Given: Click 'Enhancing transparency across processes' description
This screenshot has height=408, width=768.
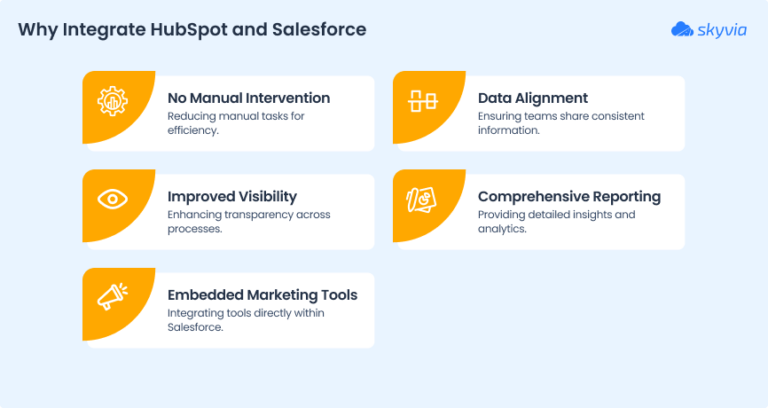Looking at the screenshot, I should pos(248,221).
